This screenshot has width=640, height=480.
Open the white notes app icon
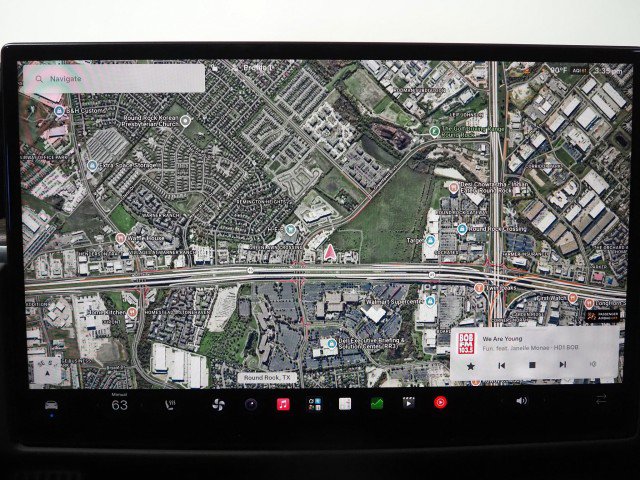(345, 404)
